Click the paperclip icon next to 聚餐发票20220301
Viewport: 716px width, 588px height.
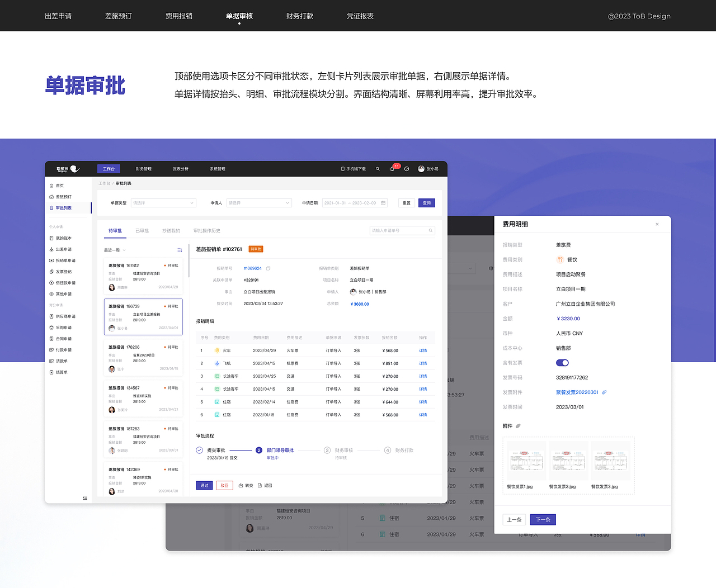(x=604, y=392)
